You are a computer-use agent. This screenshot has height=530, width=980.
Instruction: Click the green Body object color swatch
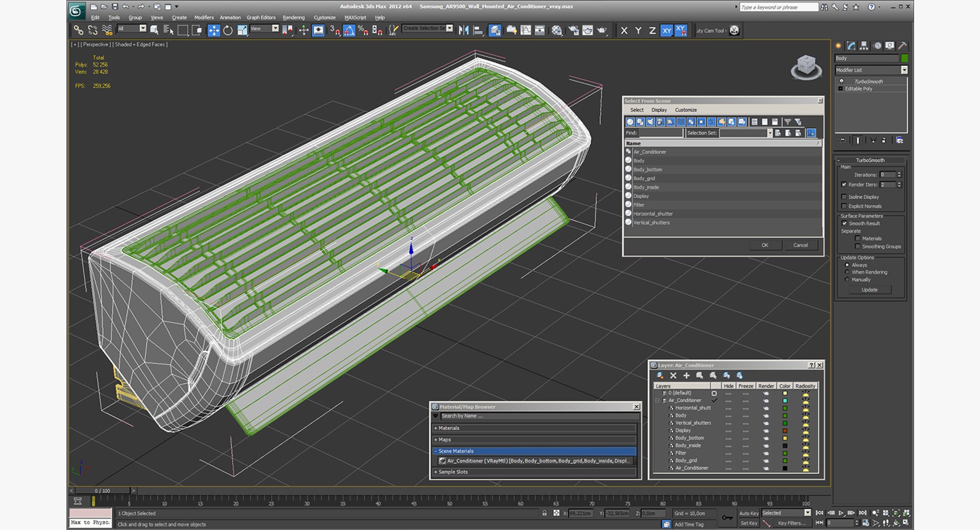point(904,58)
